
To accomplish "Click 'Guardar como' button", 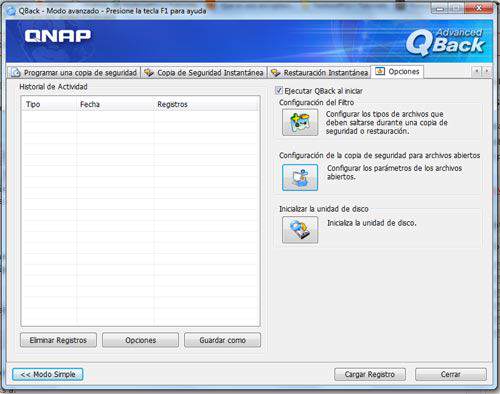I will pos(222,340).
